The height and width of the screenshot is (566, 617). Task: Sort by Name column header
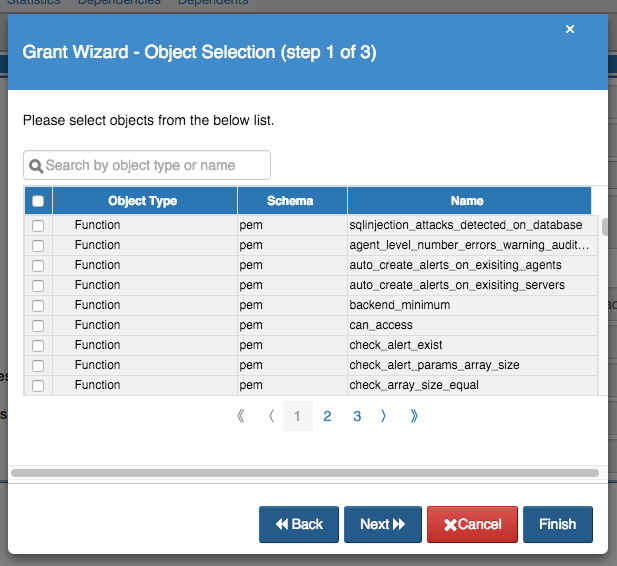467,201
